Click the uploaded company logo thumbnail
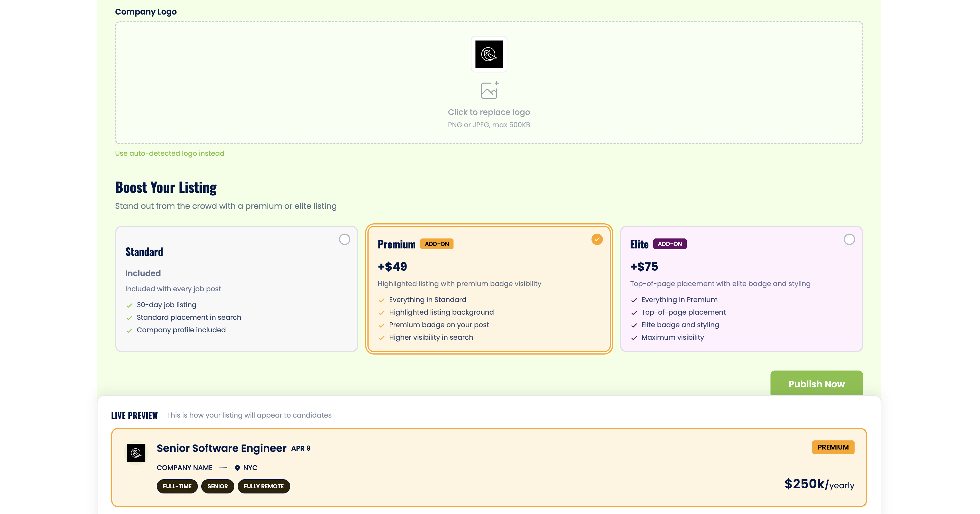980x514 pixels. (489, 54)
